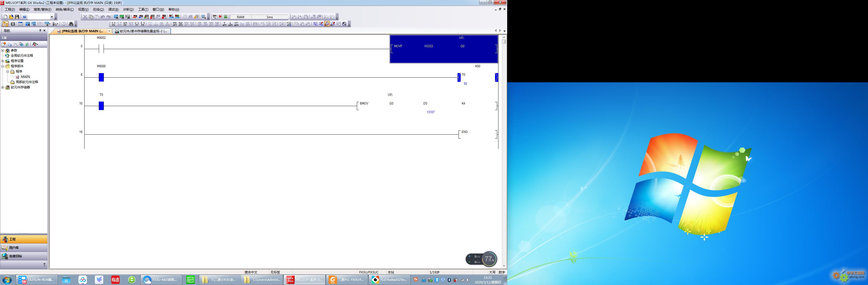The width and height of the screenshot is (868, 285).
Task: Click the Save project floppy icon
Action: pos(17,17)
